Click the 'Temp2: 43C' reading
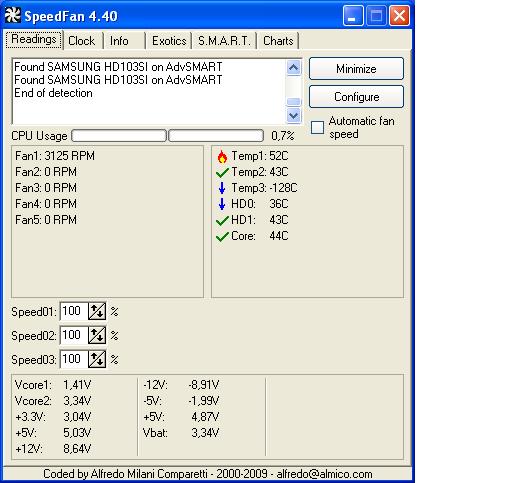This screenshot has width=512, height=483. (x=260, y=172)
